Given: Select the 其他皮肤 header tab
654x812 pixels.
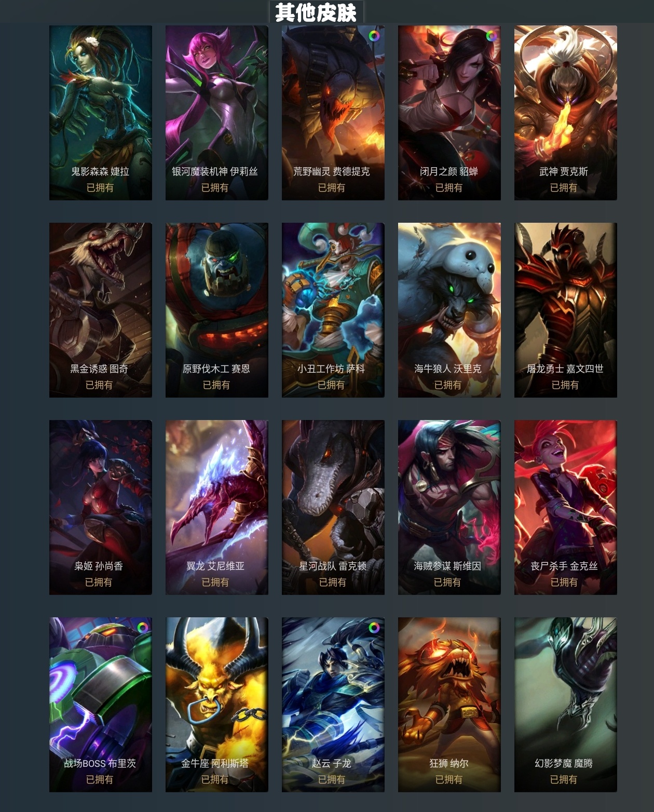Looking at the screenshot, I should [316, 12].
